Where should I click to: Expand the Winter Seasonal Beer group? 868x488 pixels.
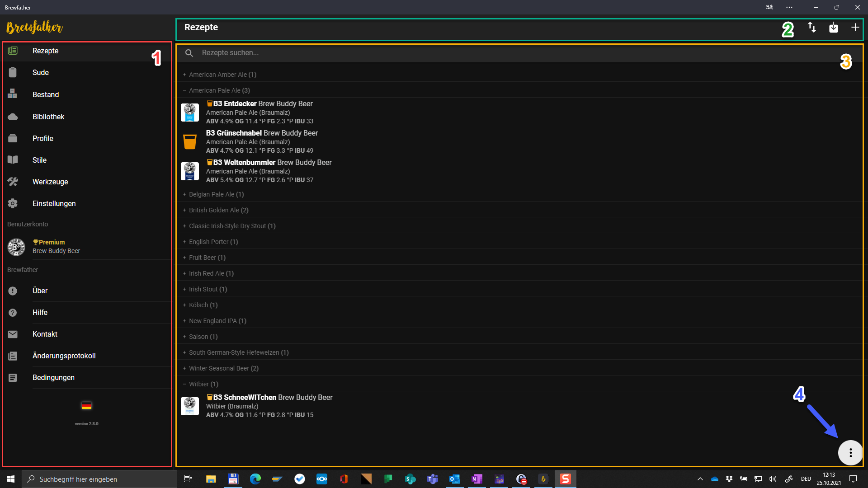pos(223,368)
